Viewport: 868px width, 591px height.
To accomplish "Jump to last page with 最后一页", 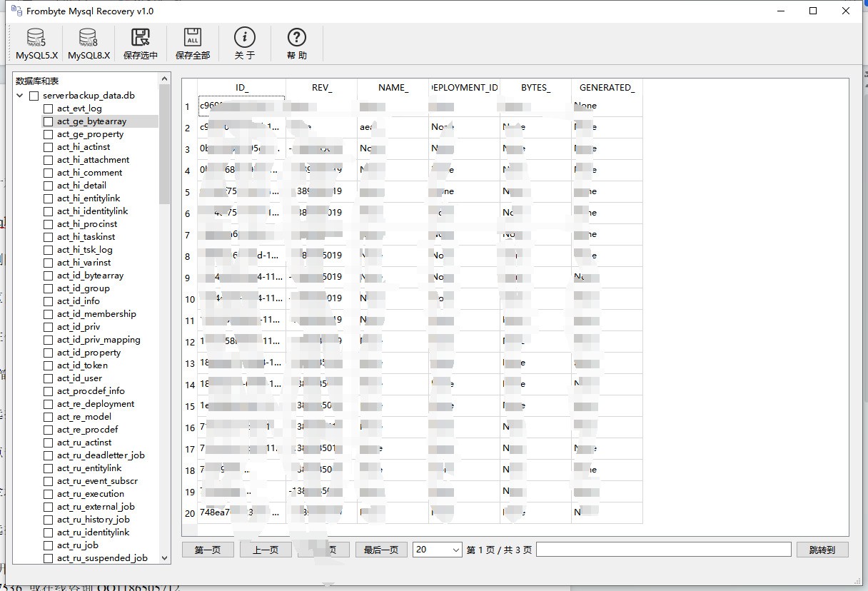I will pyautogui.click(x=381, y=550).
